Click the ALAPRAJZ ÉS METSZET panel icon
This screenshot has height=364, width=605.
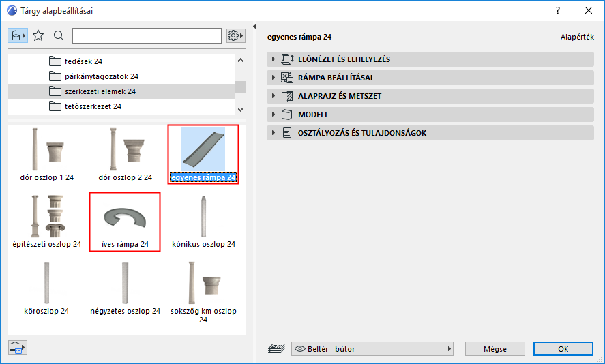pos(287,96)
